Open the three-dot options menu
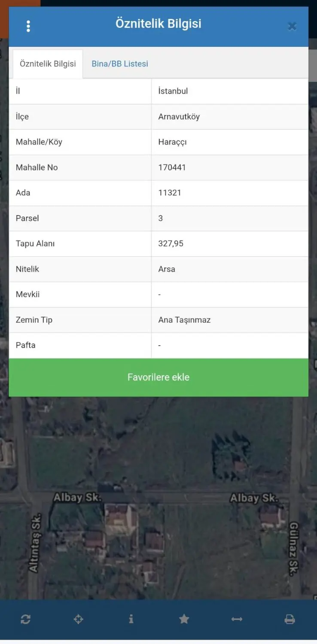Viewport: 317px width, 644px height. [x=28, y=26]
